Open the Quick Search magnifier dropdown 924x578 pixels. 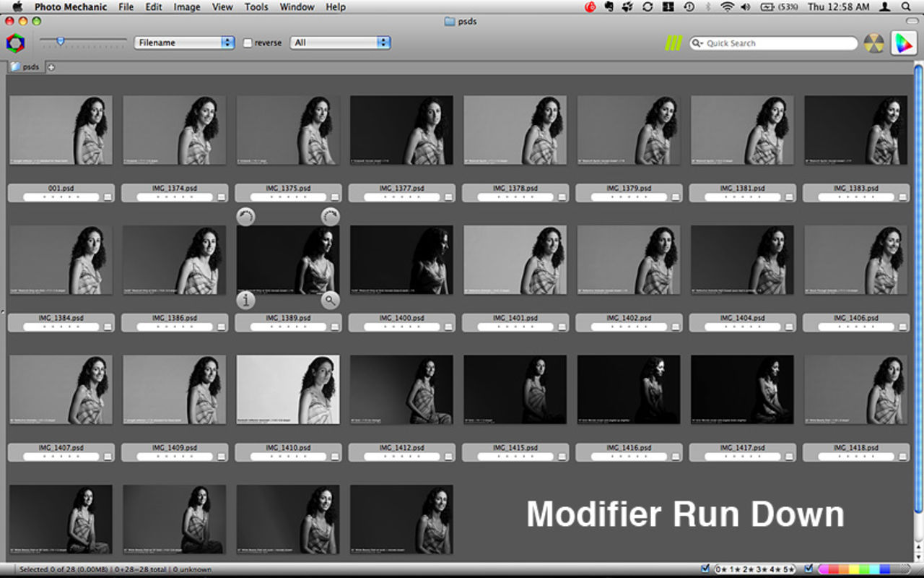tap(697, 43)
